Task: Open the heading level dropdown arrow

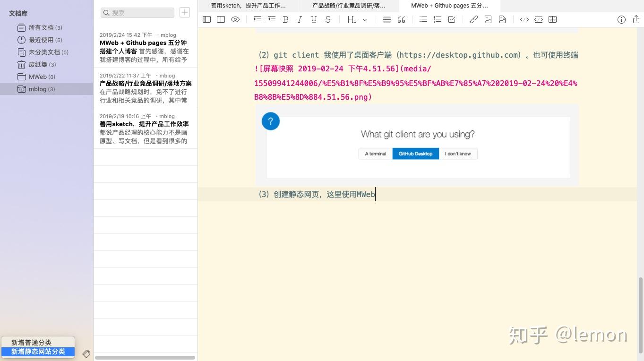Action: 365,20
